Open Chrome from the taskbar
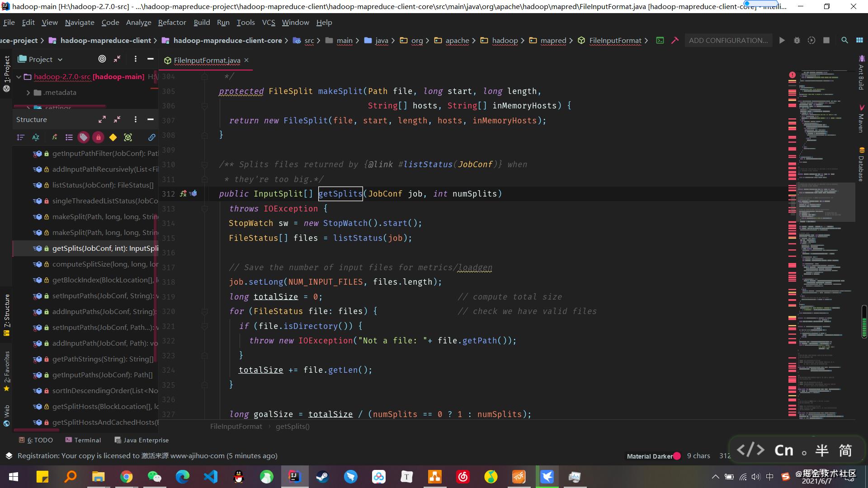This screenshot has width=868, height=488. (x=127, y=477)
